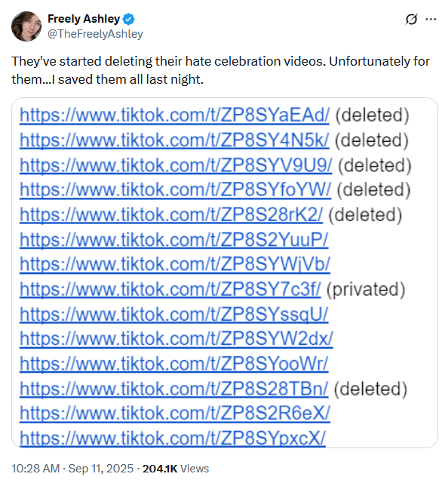The height and width of the screenshot is (486, 448).
Task: Open Freely Ashley's profile avatar
Action: [x=26, y=26]
